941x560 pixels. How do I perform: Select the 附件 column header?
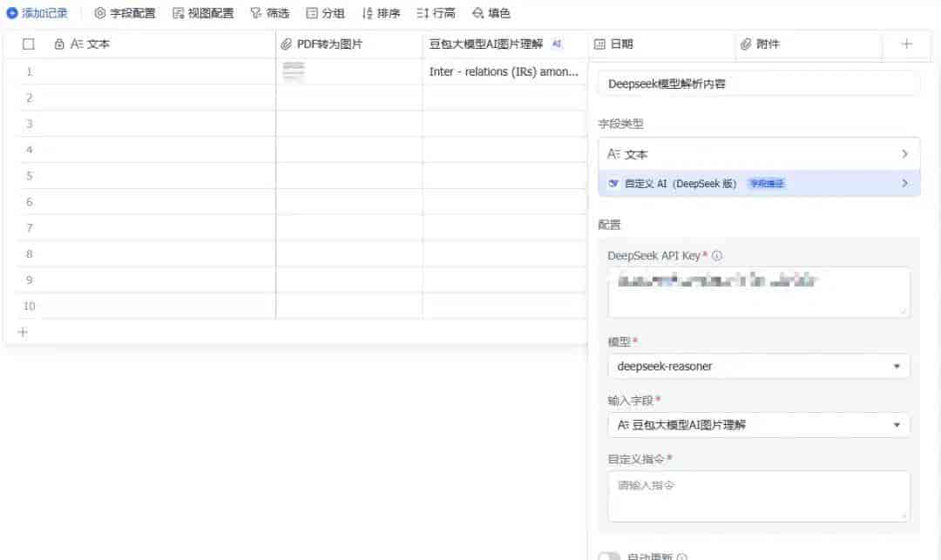pos(809,44)
